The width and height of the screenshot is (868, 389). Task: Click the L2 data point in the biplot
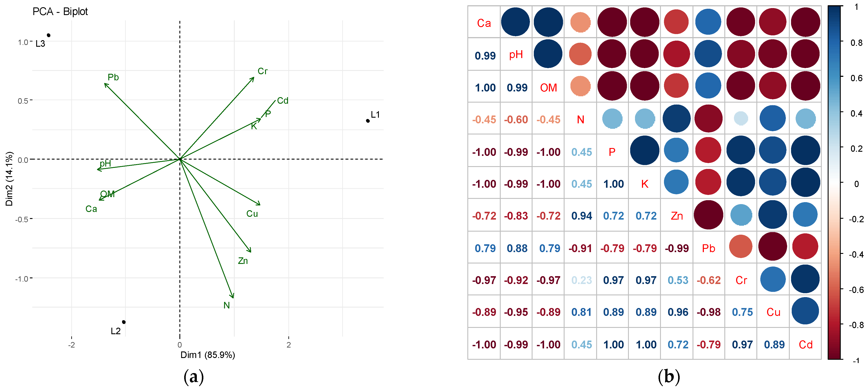point(124,322)
